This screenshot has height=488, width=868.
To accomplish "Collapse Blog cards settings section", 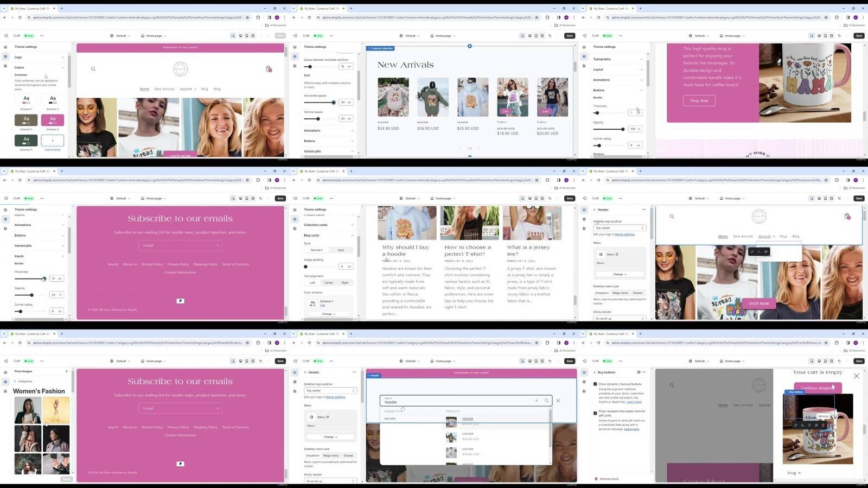I will pyautogui.click(x=329, y=236).
